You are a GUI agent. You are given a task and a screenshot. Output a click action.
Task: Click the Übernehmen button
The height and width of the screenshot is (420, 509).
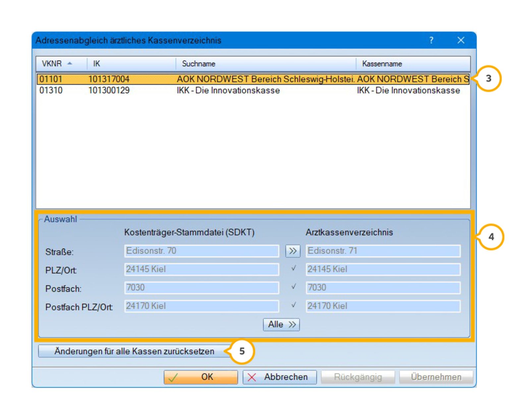click(x=436, y=377)
